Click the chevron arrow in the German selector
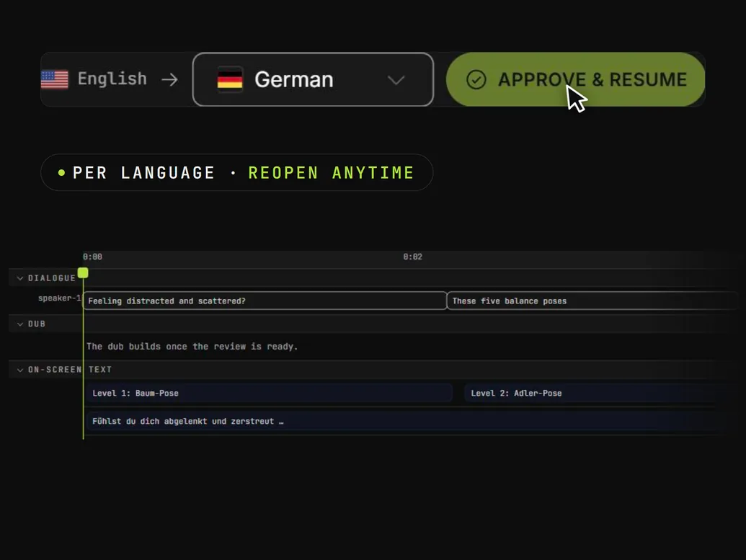This screenshot has width=746, height=560. pyautogui.click(x=396, y=80)
